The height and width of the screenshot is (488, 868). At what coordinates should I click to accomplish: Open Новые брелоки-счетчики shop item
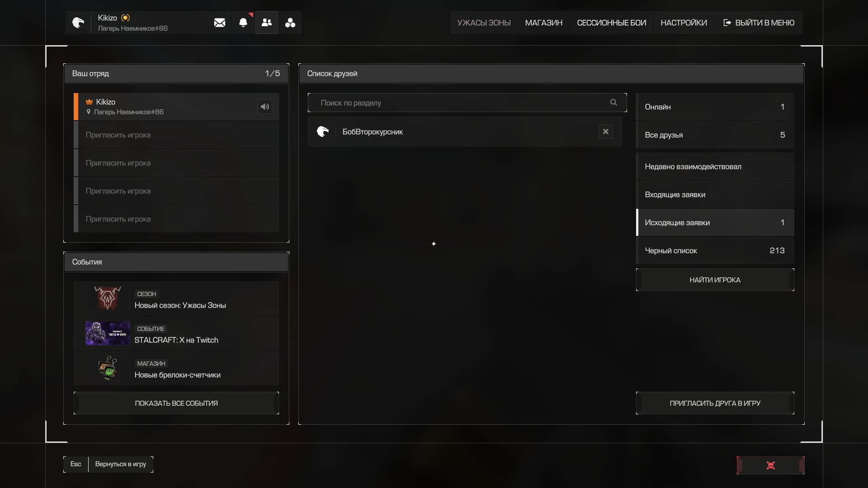pos(176,368)
